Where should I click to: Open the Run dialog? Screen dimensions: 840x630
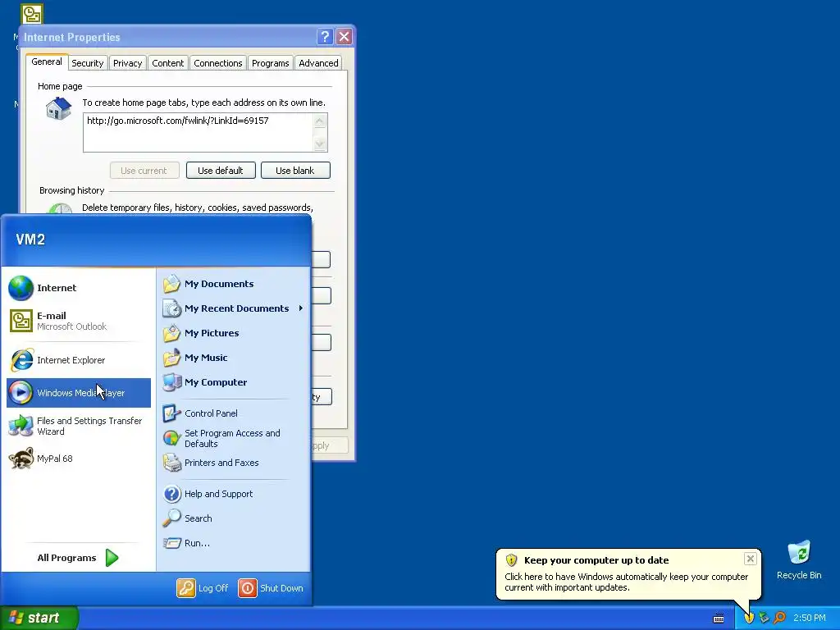(x=233, y=543)
